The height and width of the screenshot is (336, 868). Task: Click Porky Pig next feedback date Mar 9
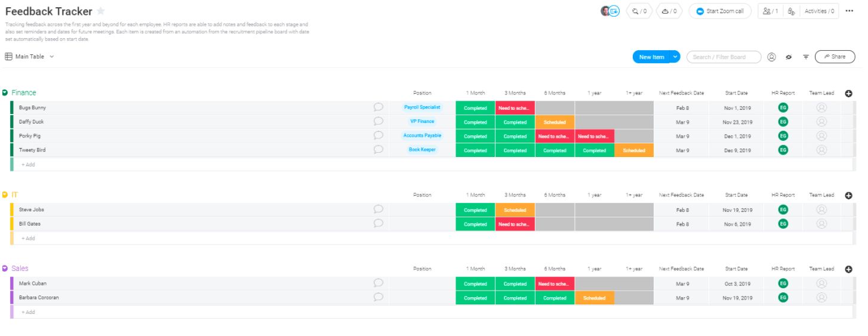pyautogui.click(x=682, y=136)
